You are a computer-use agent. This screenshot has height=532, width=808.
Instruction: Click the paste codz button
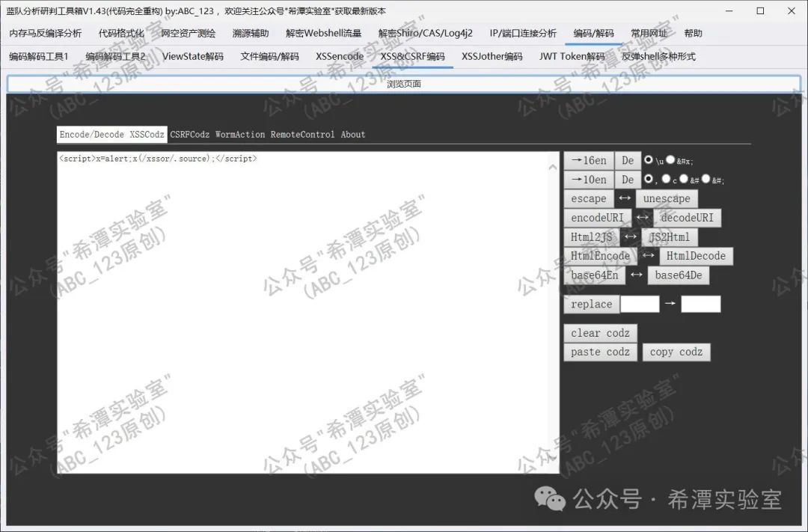[600, 352]
